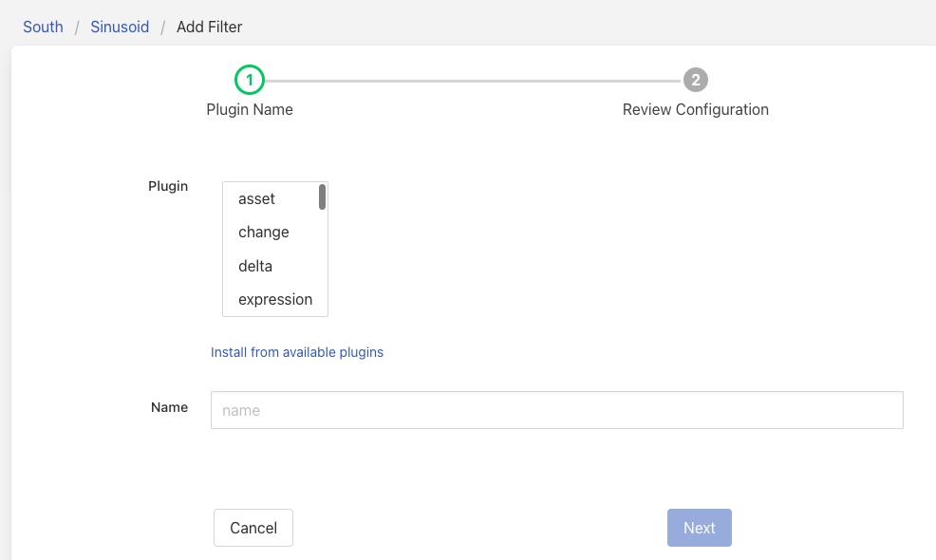Image resolution: width=936 pixels, height=560 pixels.
Task: Pick the expression plugin entry
Action: (x=275, y=300)
